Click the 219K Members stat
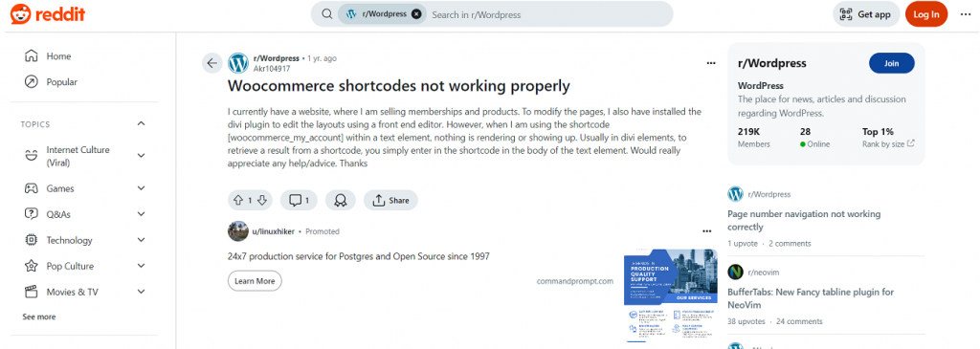This screenshot has height=349, width=980. (754, 138)
